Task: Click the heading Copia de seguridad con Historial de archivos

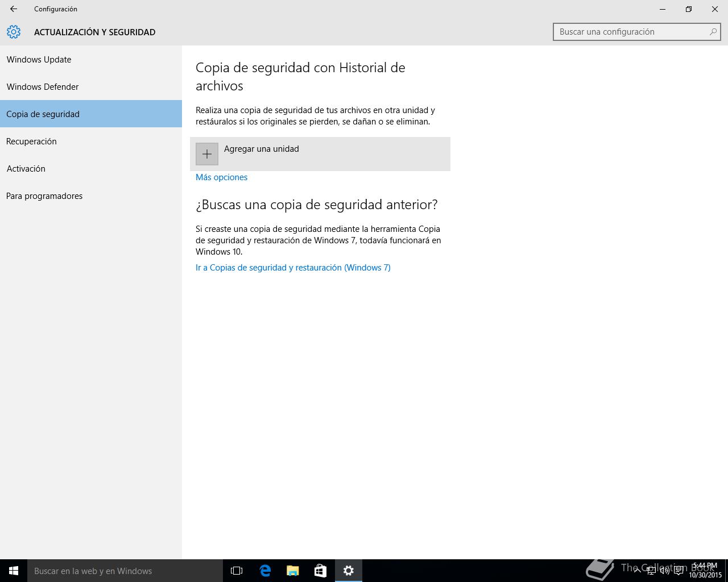Action: (x=300, y=77)
